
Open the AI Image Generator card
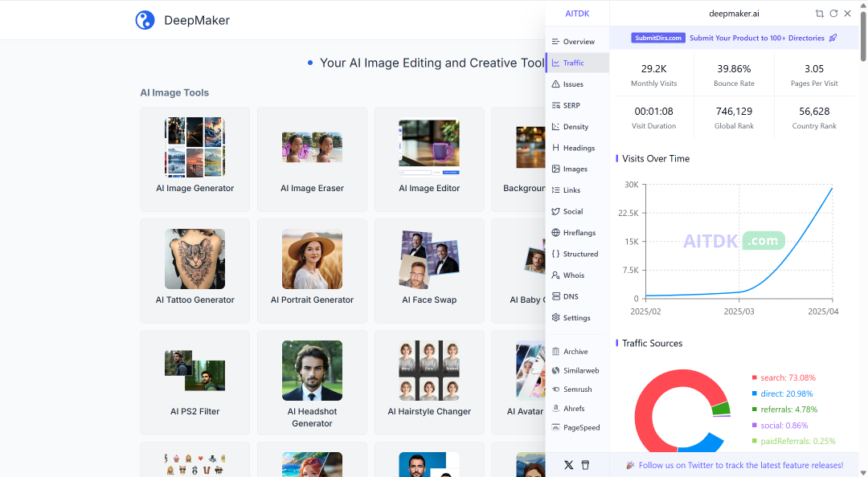[194, 159]
